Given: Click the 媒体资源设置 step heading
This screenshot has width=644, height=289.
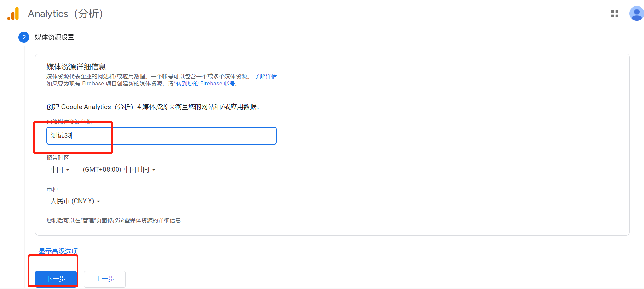Looking at the screenshot, I should (x=55, y=37).
